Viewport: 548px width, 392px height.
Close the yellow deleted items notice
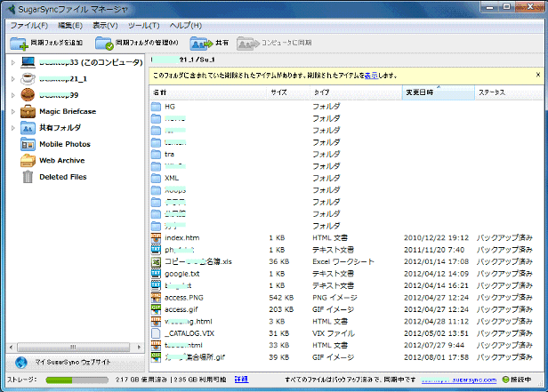coord(538,75)
